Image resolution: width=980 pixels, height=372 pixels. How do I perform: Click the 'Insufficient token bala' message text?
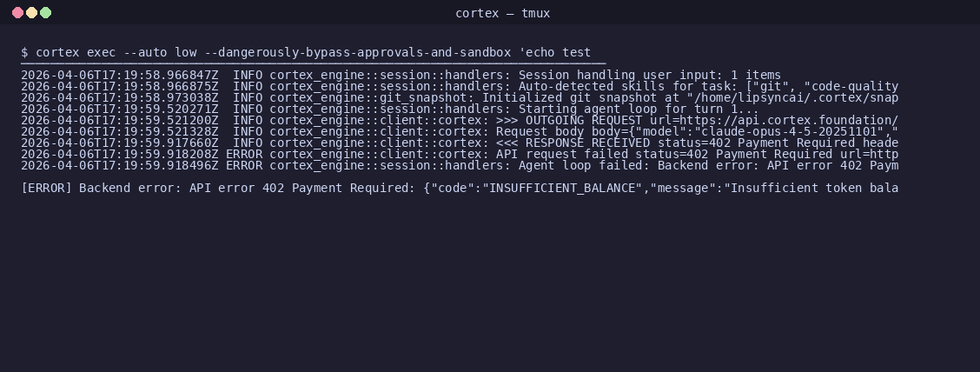[x=814, y=189]
